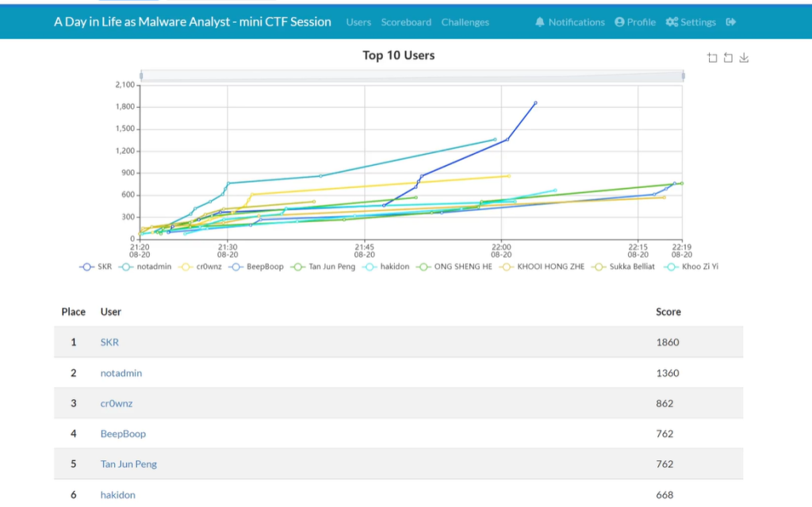Click the Notifications bell icon
The height and width of the screenshot is (507, 812).
tap(540, 22)
